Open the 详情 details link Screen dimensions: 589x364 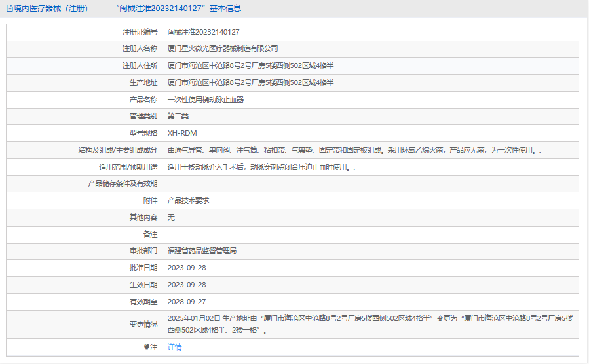coord(175,347)
